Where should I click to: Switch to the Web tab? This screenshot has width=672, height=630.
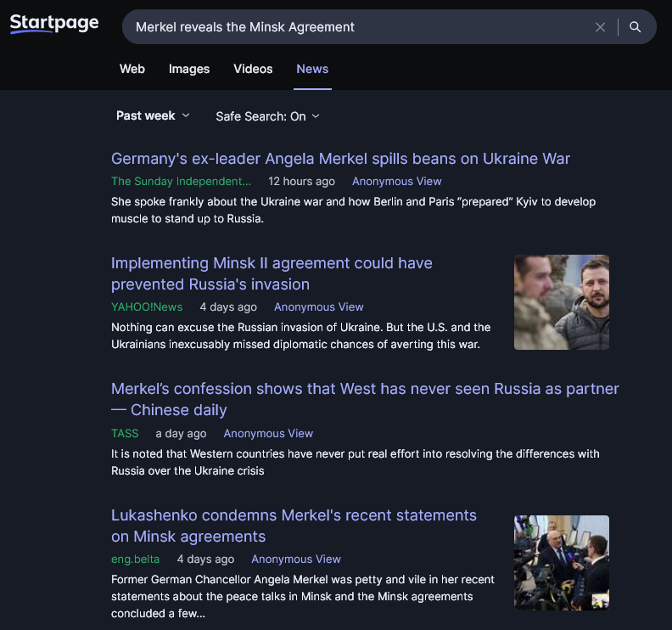[x=132, y=69]
